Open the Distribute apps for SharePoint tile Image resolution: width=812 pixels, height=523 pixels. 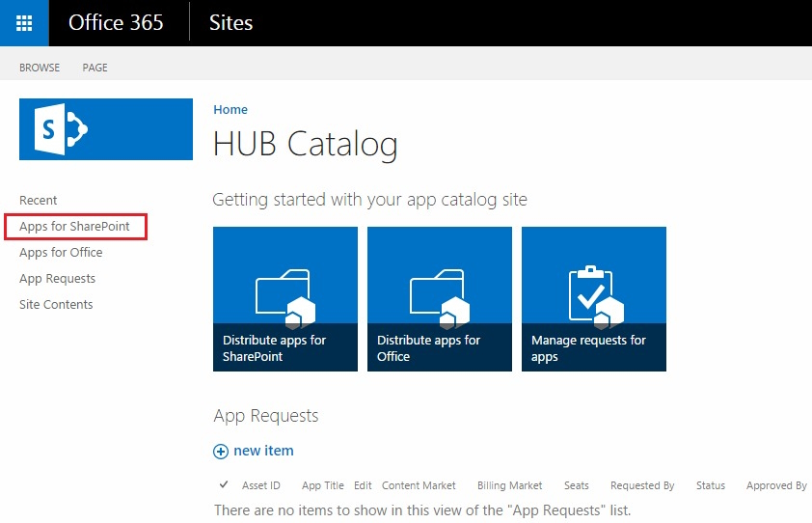[x=285, y=299]
